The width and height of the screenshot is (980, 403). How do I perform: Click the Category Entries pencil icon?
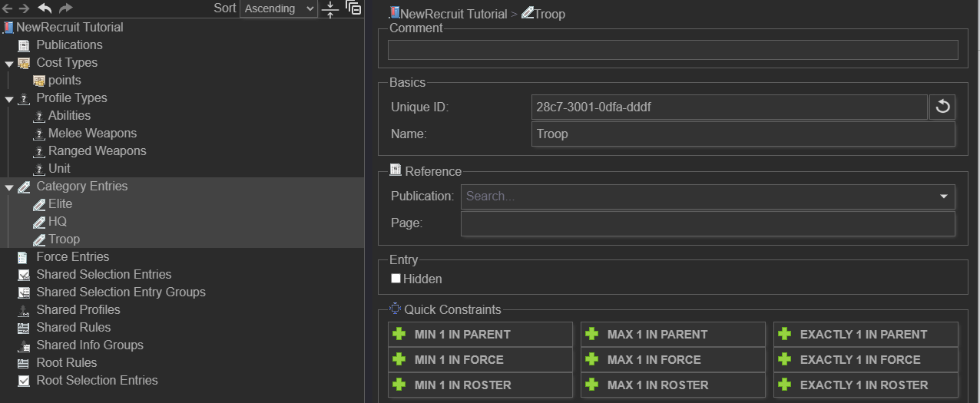click(x=24, y=187)
